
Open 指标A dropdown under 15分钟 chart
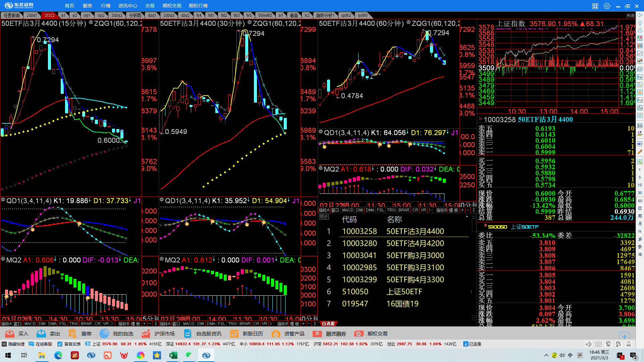pos(6,324)
